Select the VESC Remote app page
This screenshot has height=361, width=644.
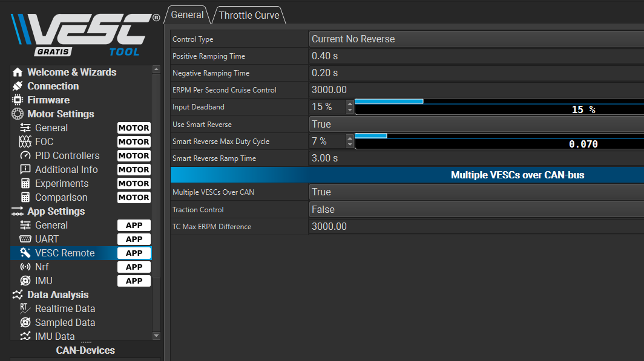point(65,253)
